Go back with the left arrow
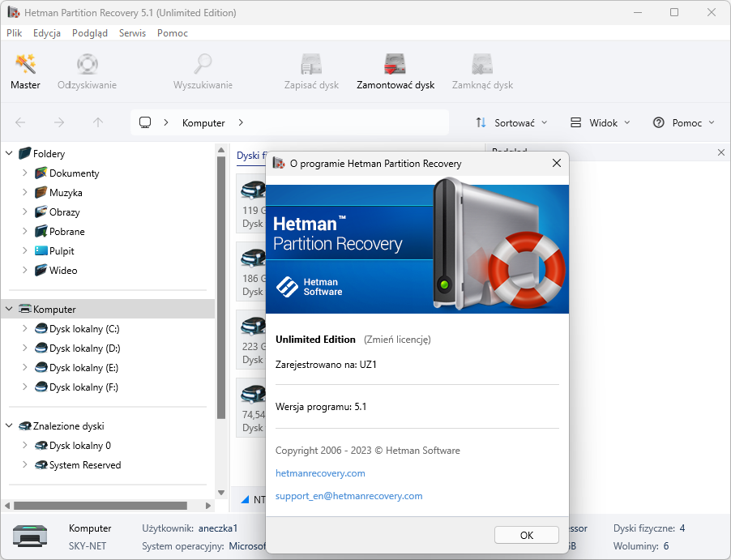The height and width of the screenshot is (560, 731). click(20, 122)
